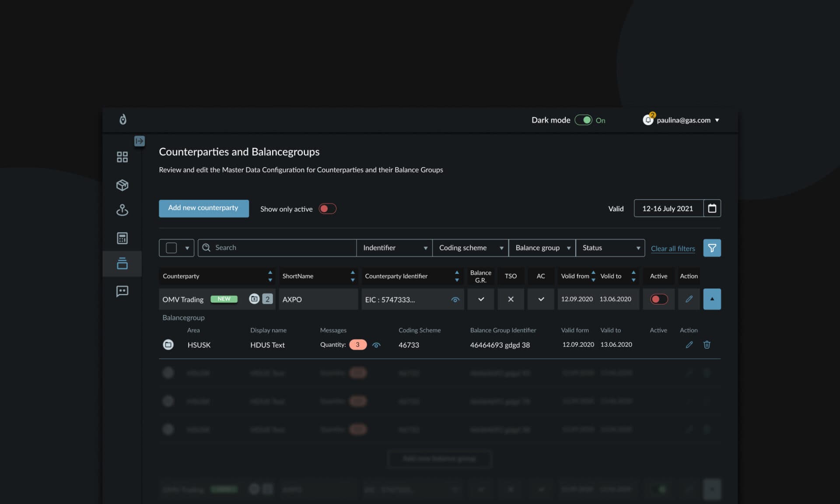Click the messages quantity badge 3
The width and height of the screenshot is (840, 504).
tap(358, 345)
